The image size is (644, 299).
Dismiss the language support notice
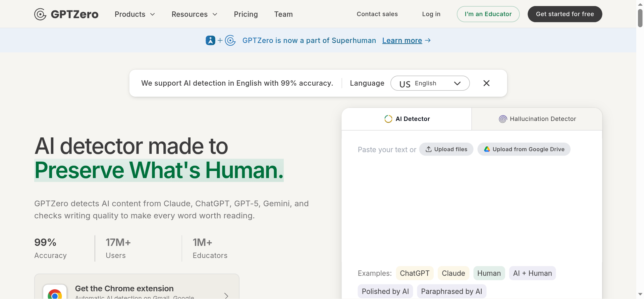click(x=486, y=83)
